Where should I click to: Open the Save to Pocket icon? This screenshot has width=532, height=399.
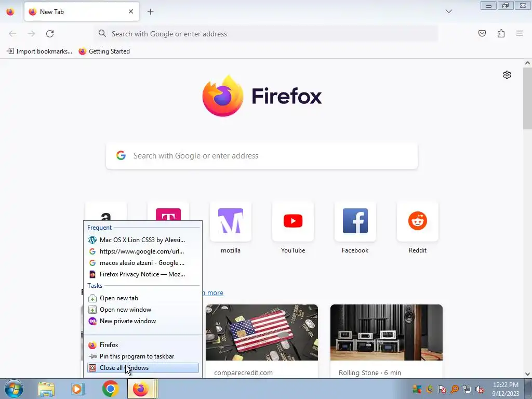tap(482, 33)
